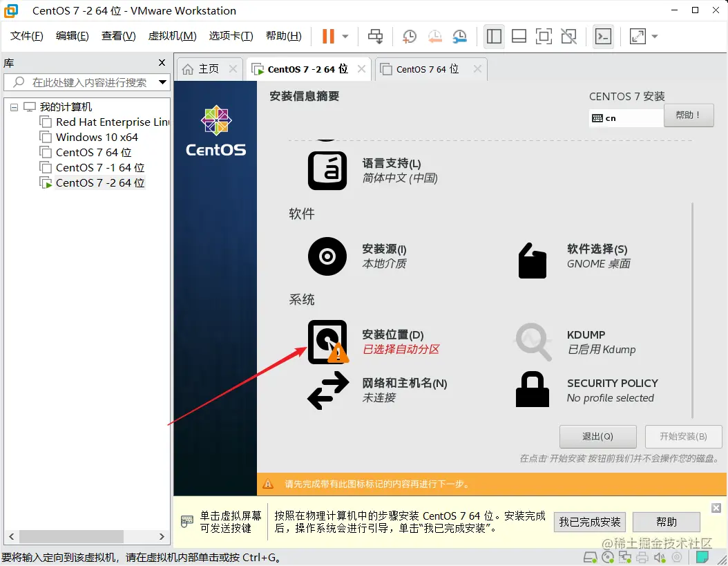Open the library search dropdown arrow
The width and height of the screenshot is (728, 566).
pos(162,82)
